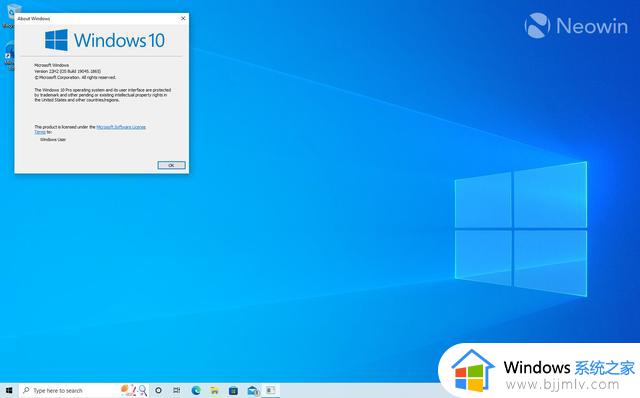Open Microsoft Store from the taskbar
Image resolution: width=640 pixels, height=398 pixels.
233,391
